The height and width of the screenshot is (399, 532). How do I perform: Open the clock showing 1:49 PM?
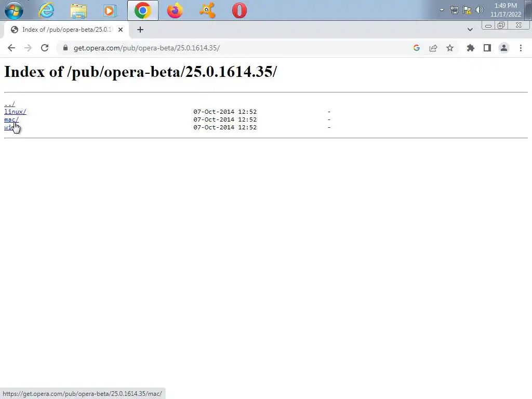click(x=506, y=10)
